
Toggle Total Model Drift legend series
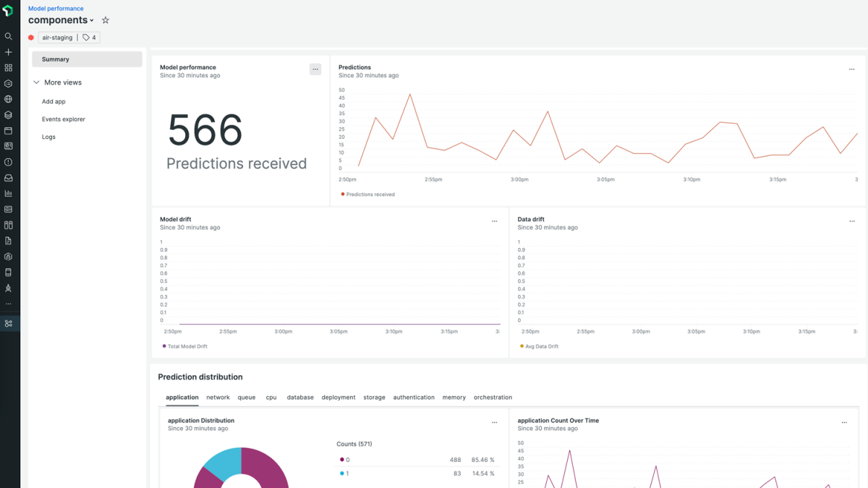point(187,346)
